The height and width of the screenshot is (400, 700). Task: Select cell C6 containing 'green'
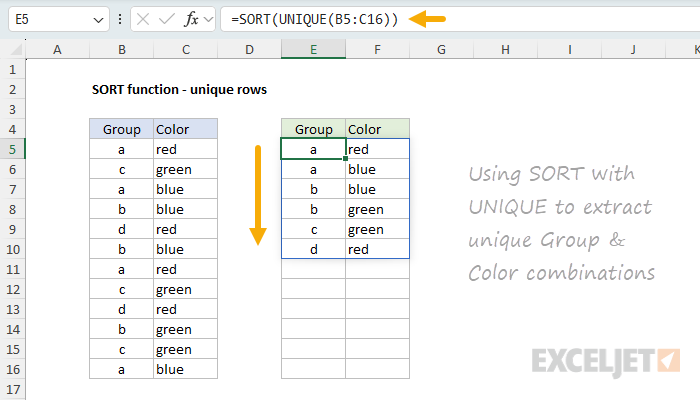[186, 169]
